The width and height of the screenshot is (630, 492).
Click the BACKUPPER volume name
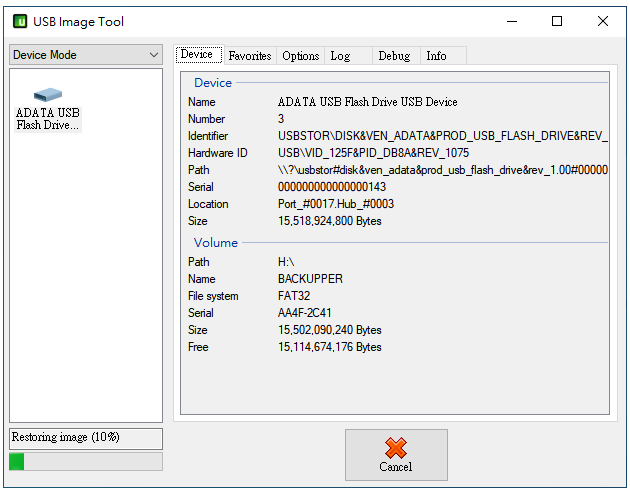pyautogui.click(x=310, y=279)
